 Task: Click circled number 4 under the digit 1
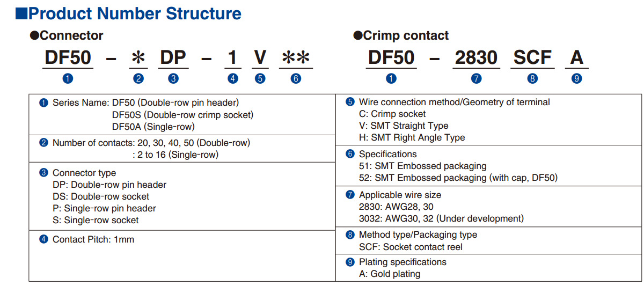(233, 78)
